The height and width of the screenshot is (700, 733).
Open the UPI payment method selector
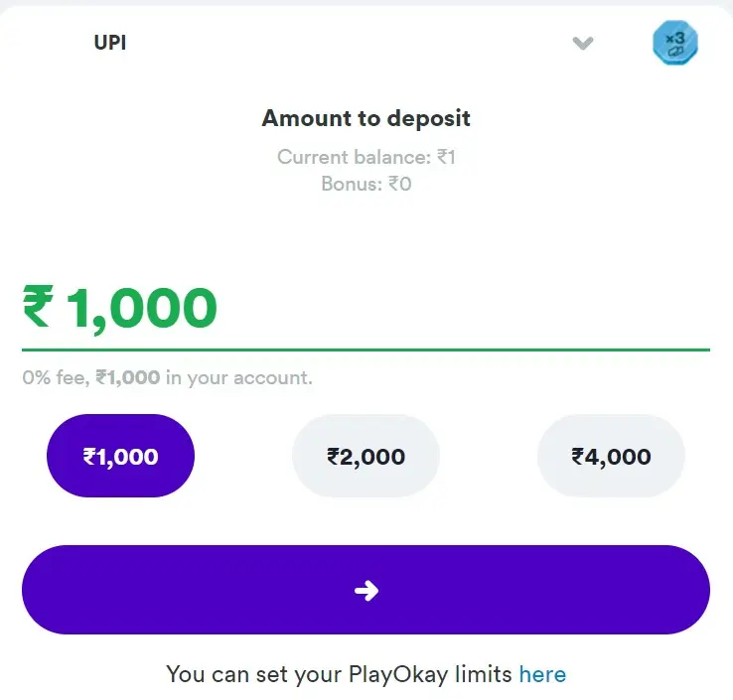click(x=110, y=44)
